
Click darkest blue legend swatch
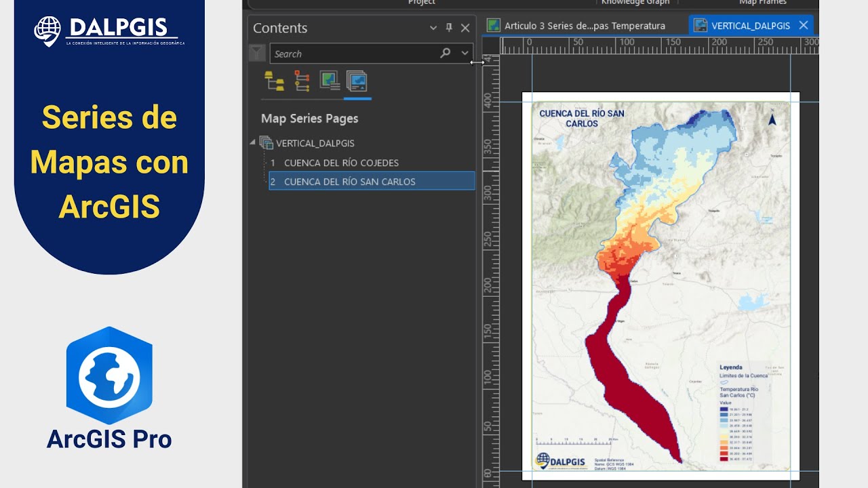725,410
